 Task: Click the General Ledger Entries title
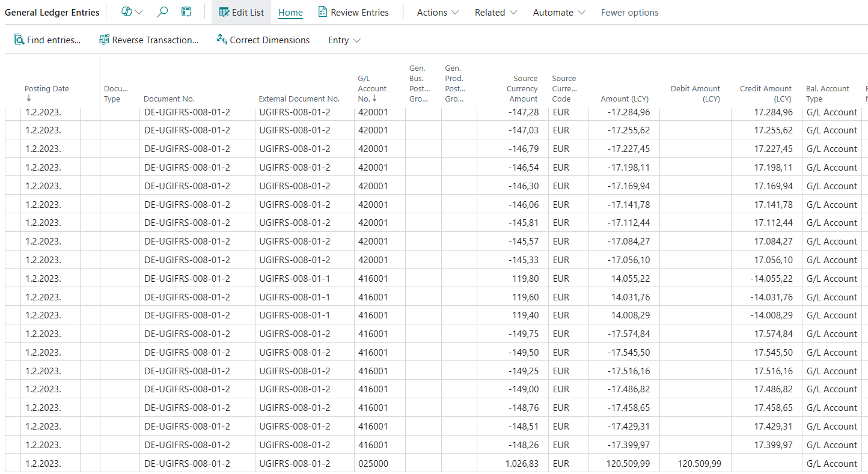click(x=52, y=12)
